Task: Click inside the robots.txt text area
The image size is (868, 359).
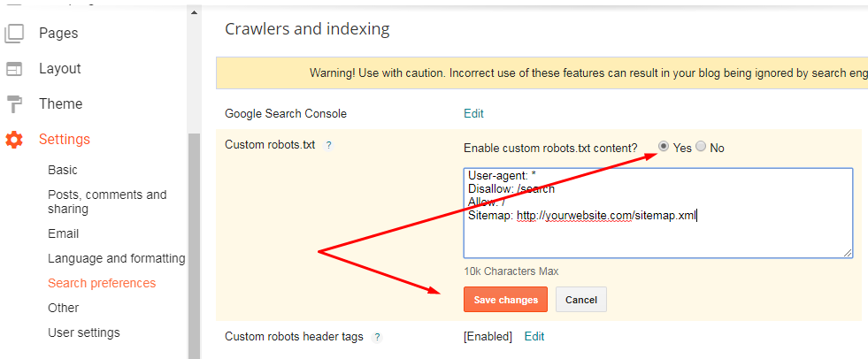Action: 658,213
